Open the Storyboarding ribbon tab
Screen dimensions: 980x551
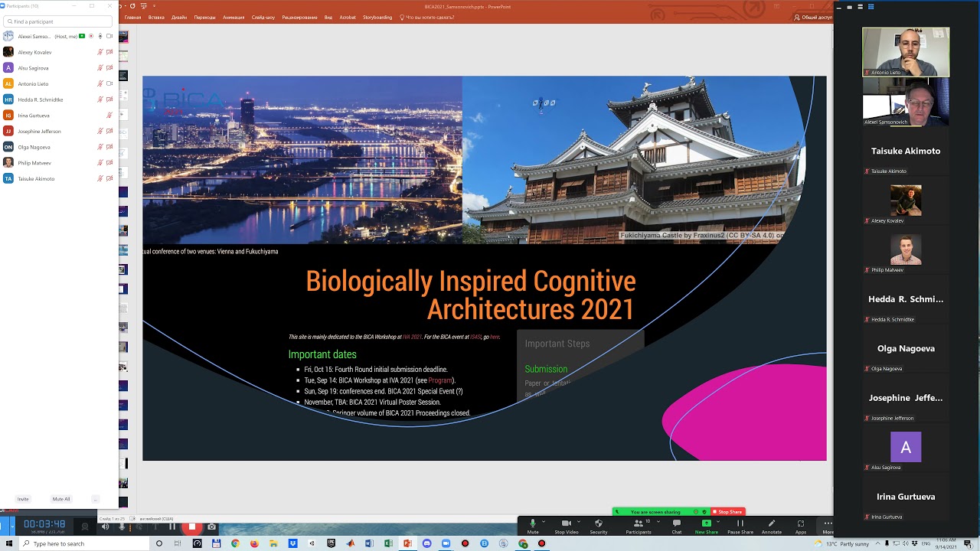click(x=377, y=17)
